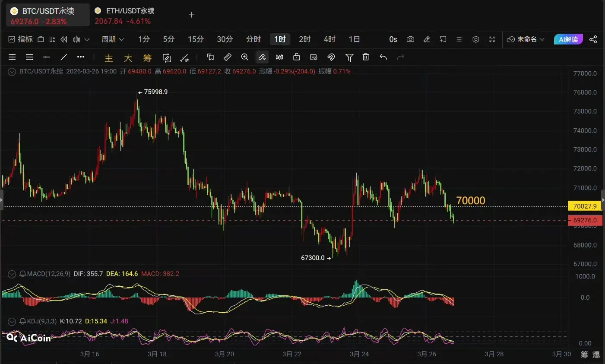Toggle the lock drawings icon
Viewport: 605px width, 364px height.
click(297, 57)
